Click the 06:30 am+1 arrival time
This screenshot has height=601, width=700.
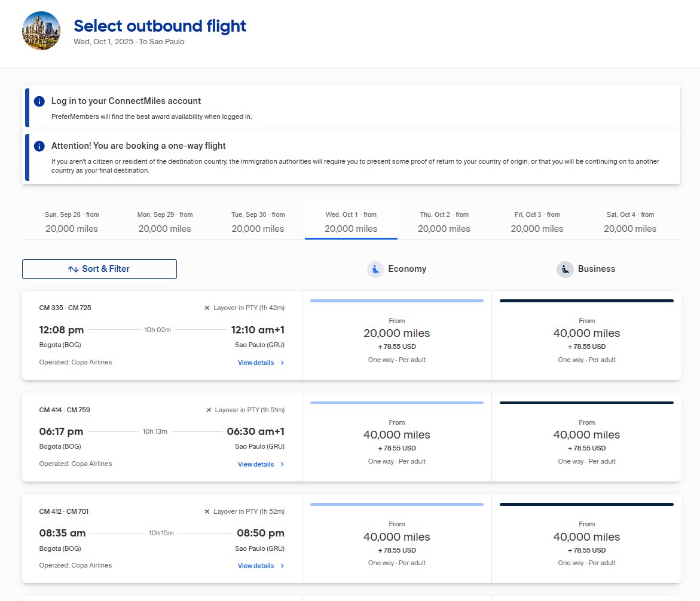click(x=255, y=432)
